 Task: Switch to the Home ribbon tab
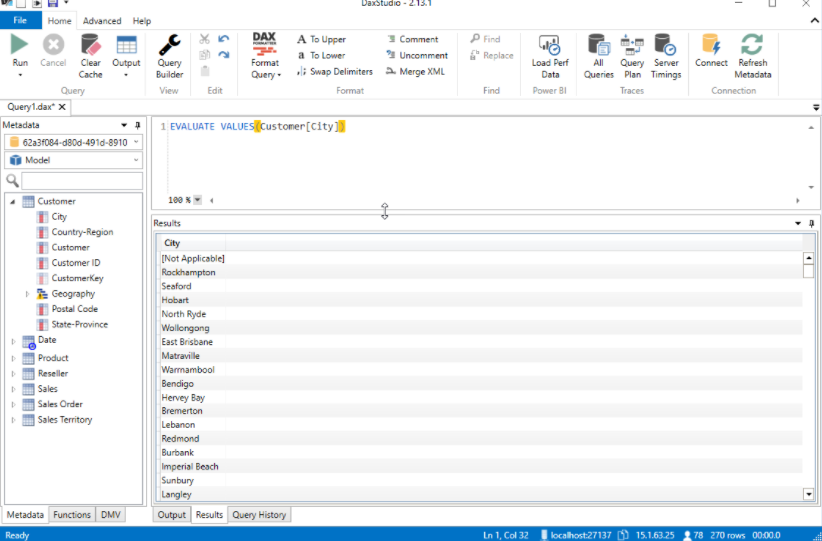pyautogui.click(x=59, y=21)
